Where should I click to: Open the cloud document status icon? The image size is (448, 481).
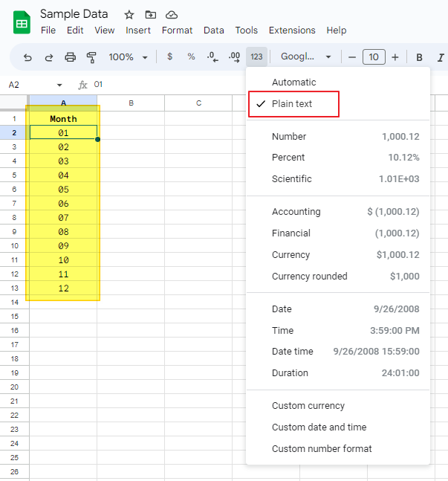[x=172, y=15]
